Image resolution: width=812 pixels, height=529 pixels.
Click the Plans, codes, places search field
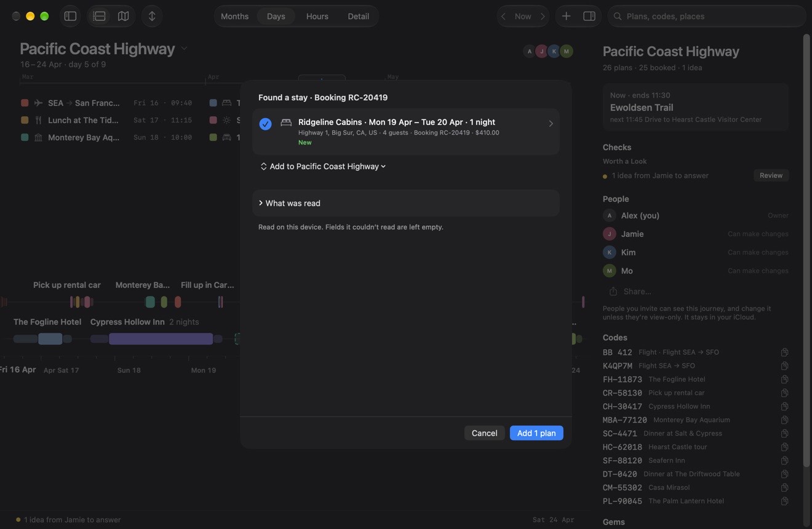(707, 16)
